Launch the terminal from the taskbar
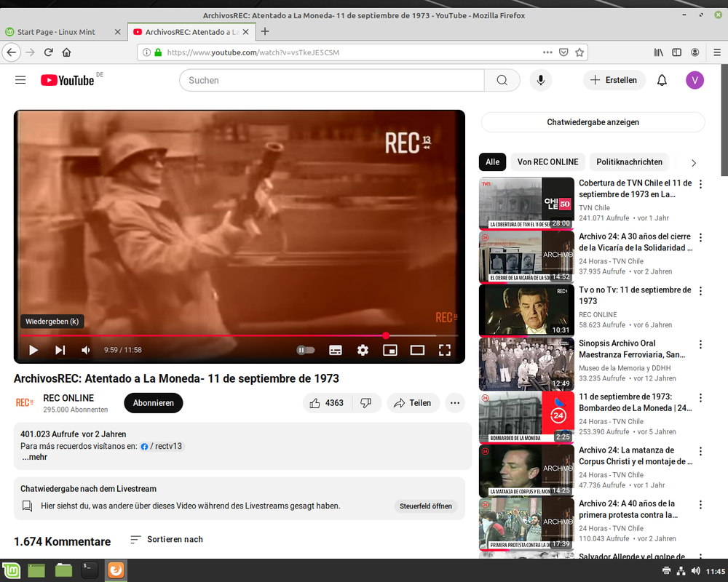The image size is (728, 582). (89, 570)
